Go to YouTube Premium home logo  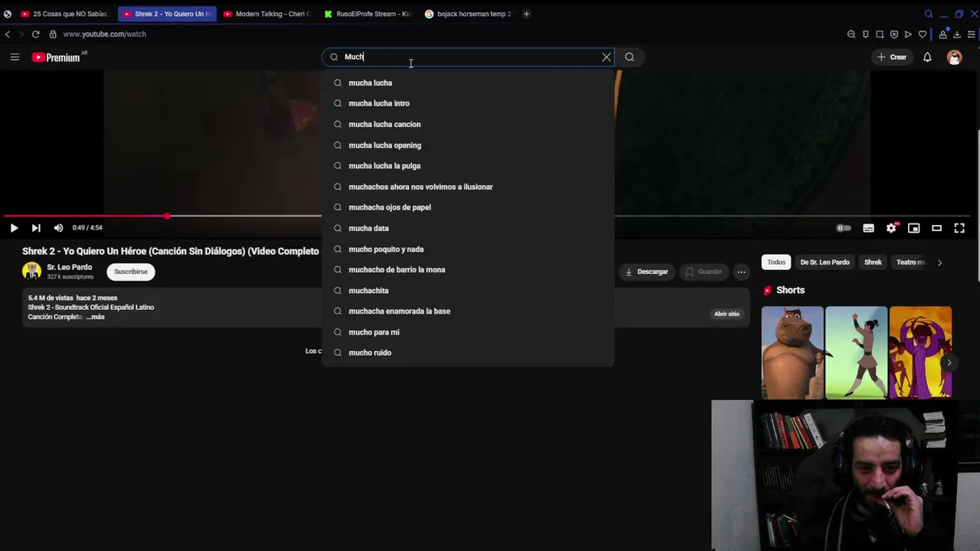point(57,57)
